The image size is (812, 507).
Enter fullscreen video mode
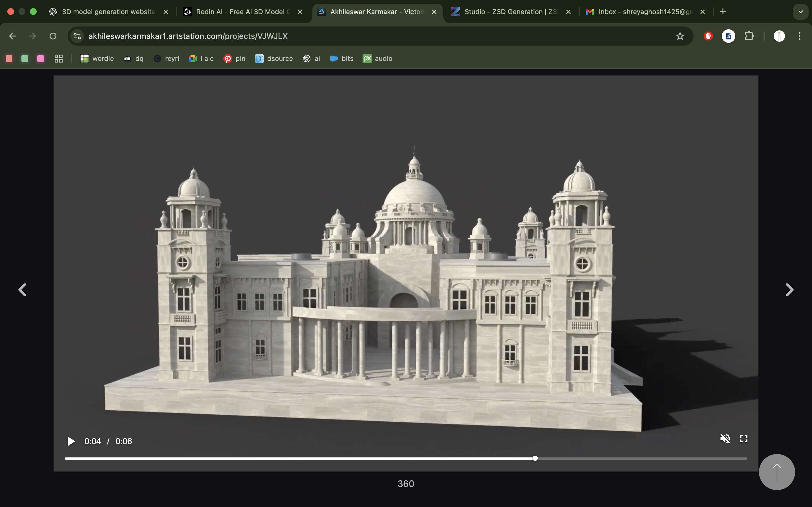743,439
